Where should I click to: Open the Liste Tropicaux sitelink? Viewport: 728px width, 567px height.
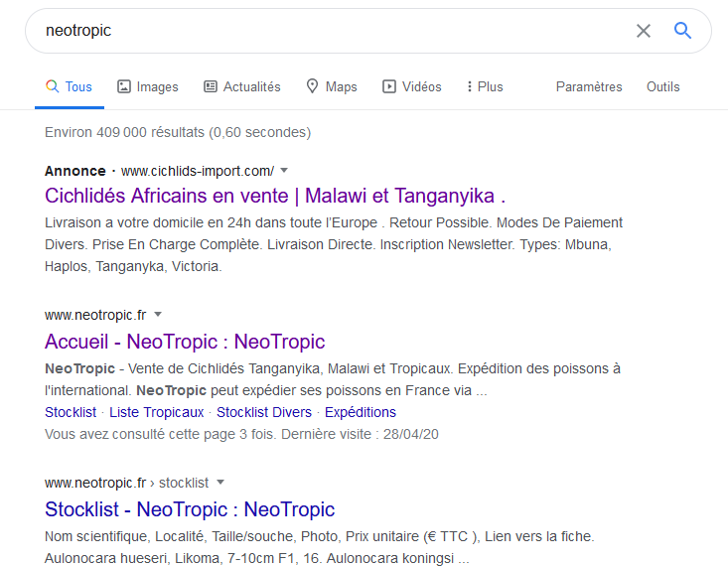click(157, 412)
